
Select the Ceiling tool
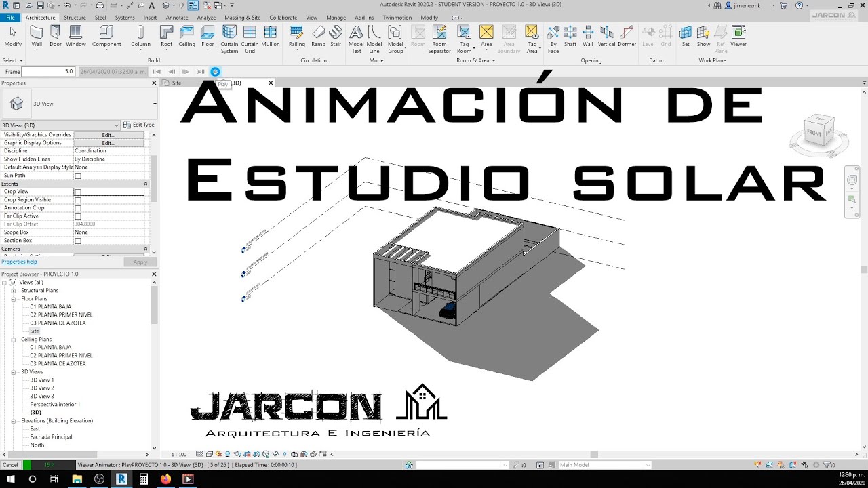tap(186, 36)
